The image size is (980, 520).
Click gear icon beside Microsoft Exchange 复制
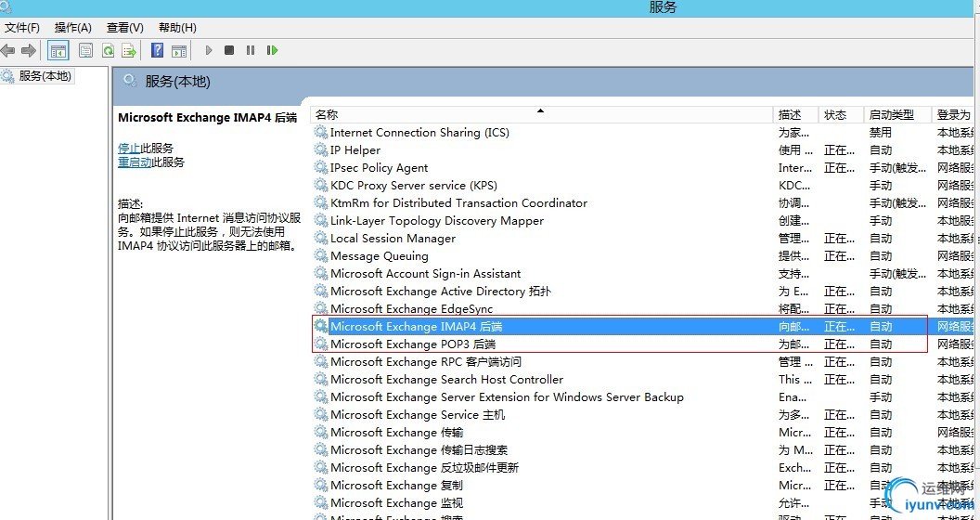coord(320,485)
